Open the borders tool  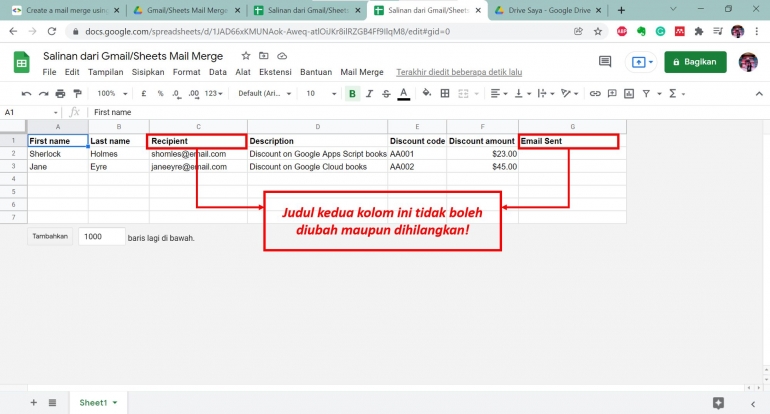pyautogui.click(x=445, y=93)
